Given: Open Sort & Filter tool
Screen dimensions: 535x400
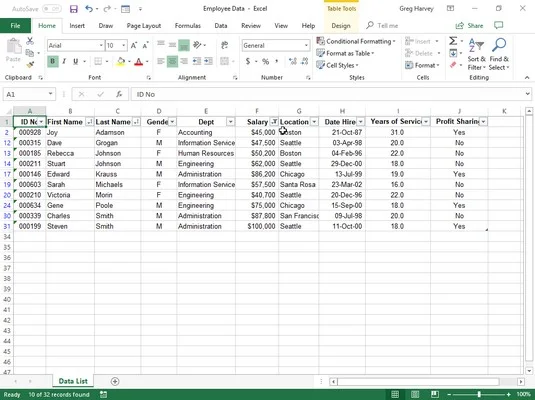Looking at the screenshot, I should [477, 54].
